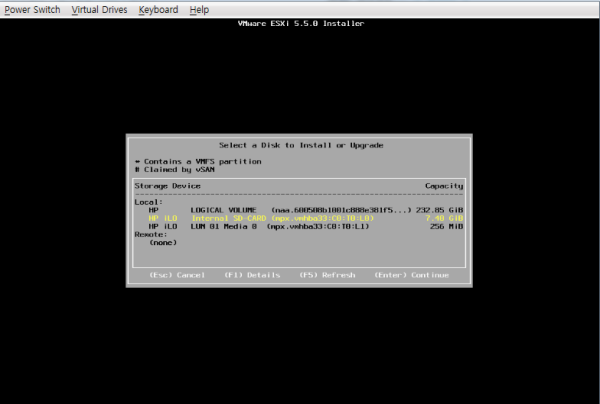Select the HP iLO Internal SD-CARD row
The width and height of the screenshot is (600, 404).
(299, 218)
